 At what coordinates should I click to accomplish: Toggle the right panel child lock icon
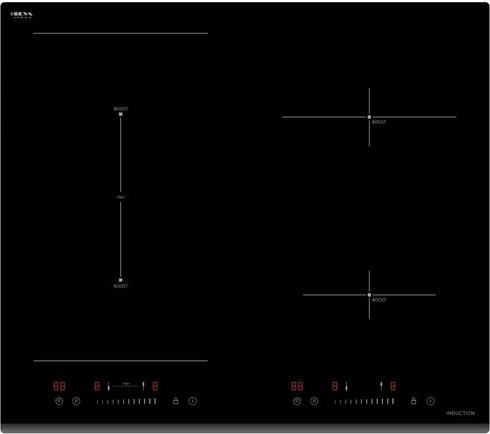coord(413,401)
